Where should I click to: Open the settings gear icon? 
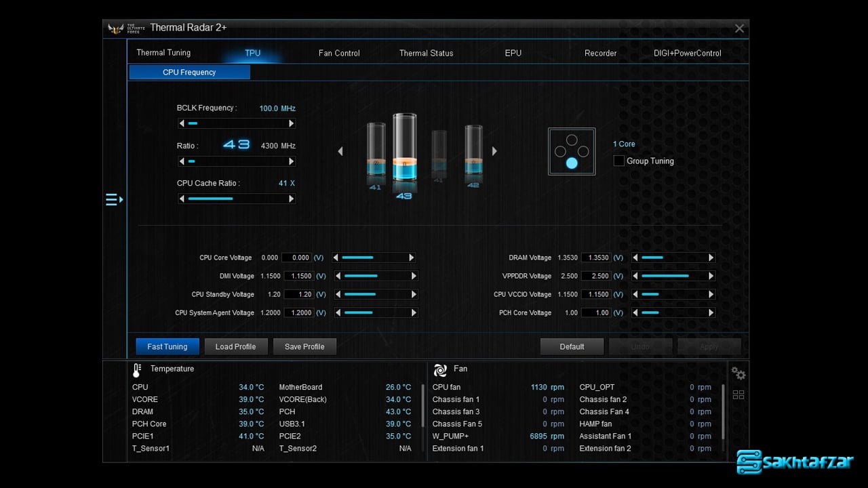pos(738,373)
